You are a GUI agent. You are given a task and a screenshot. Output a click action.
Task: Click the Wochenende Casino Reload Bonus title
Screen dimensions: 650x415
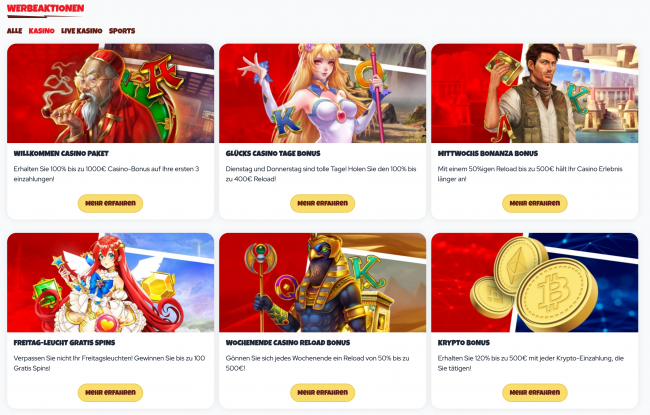pos(288,342)
